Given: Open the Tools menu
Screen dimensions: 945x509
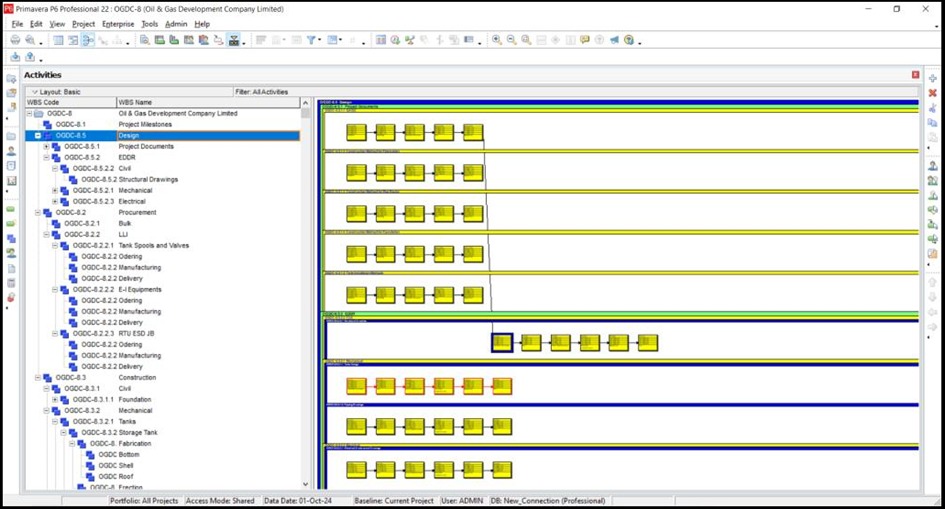Looking at the screenshot, I should [149, 24].
